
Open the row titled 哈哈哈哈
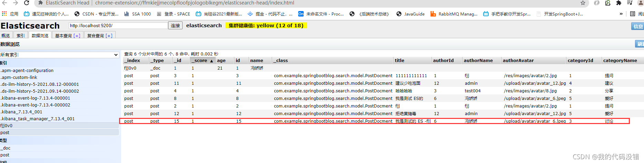coord(383,91)
